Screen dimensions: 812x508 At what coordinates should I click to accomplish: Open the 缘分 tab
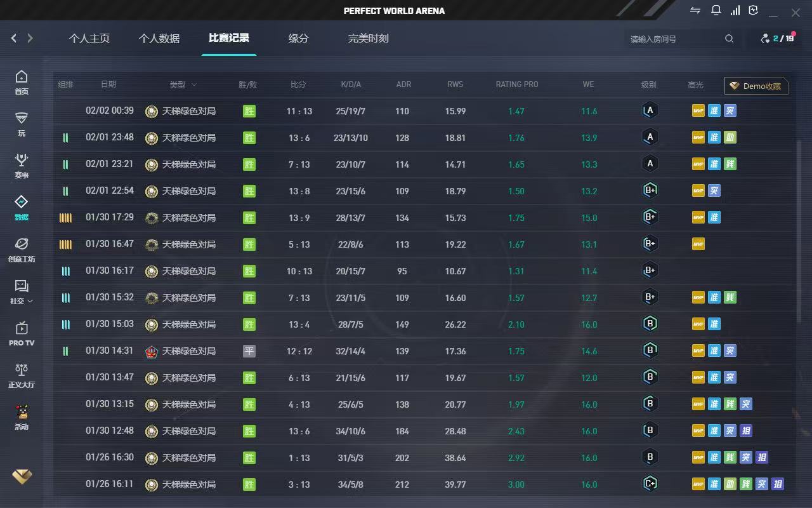pos(298,39)
